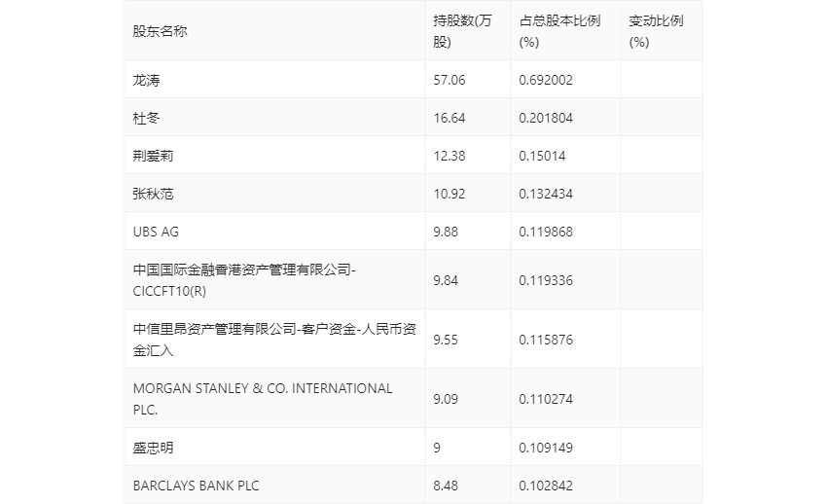827x504 pixels.
Task: Click the percentage 0.115876
Action: point(546,340)
